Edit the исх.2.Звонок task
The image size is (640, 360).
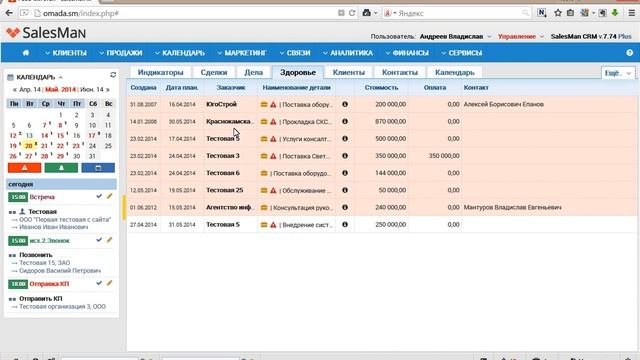109,240
